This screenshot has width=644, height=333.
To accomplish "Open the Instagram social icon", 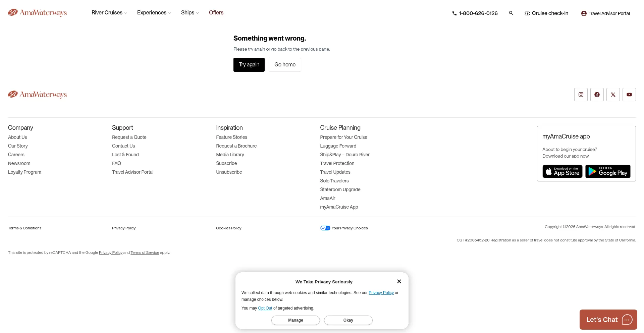I will tap(581, 95).
